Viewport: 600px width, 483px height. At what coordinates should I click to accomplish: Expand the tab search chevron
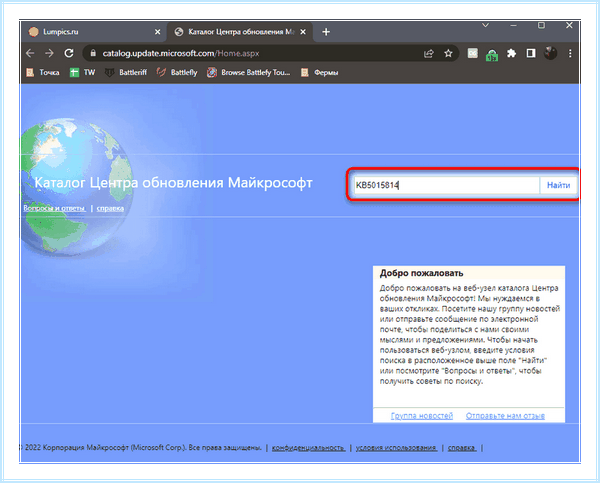click(485, 25)
